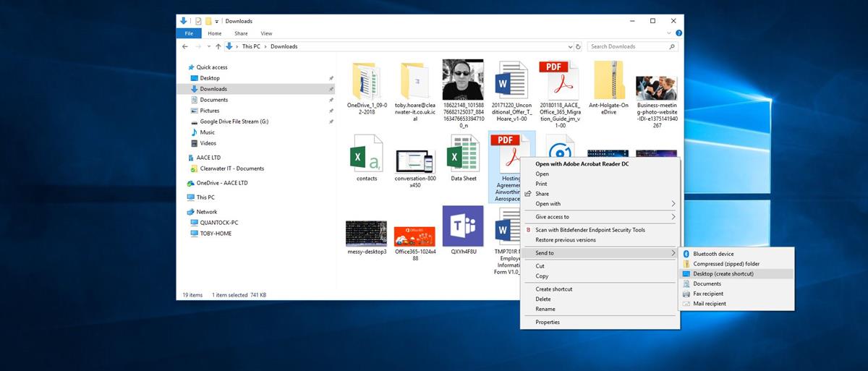Select the Unconditional Offer Word document icon
Screen dimensions: 868x371
click(x=511, y=80)
